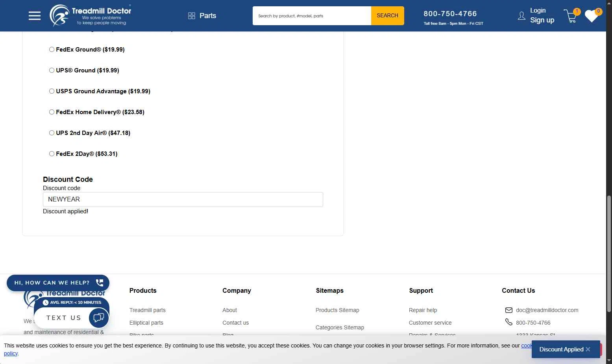Open the wishlist heart icon
Viewport: 612px width, 364px height.
pyautogui.click(x=592, y=16)
